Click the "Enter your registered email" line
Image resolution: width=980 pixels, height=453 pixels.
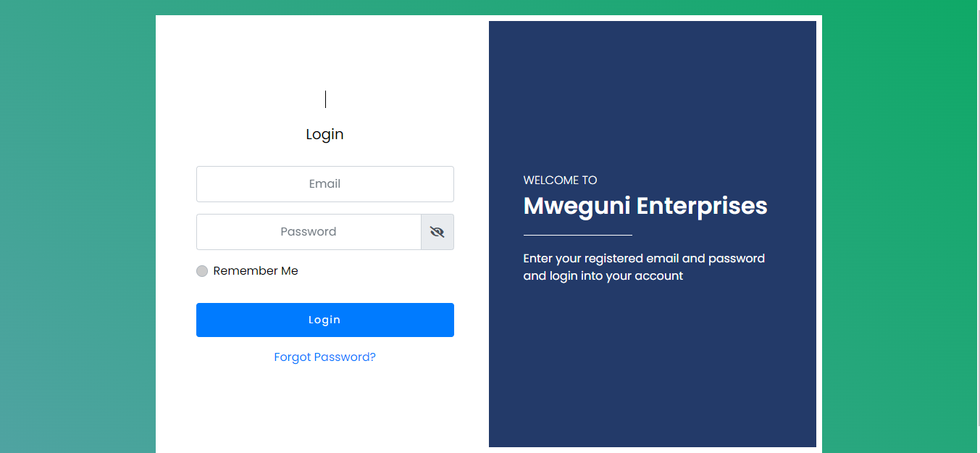pos(644,259)
